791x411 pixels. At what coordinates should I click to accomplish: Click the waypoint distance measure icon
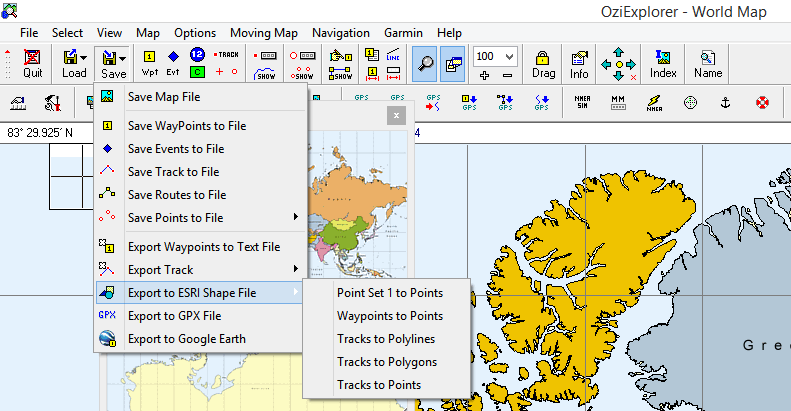372,73
